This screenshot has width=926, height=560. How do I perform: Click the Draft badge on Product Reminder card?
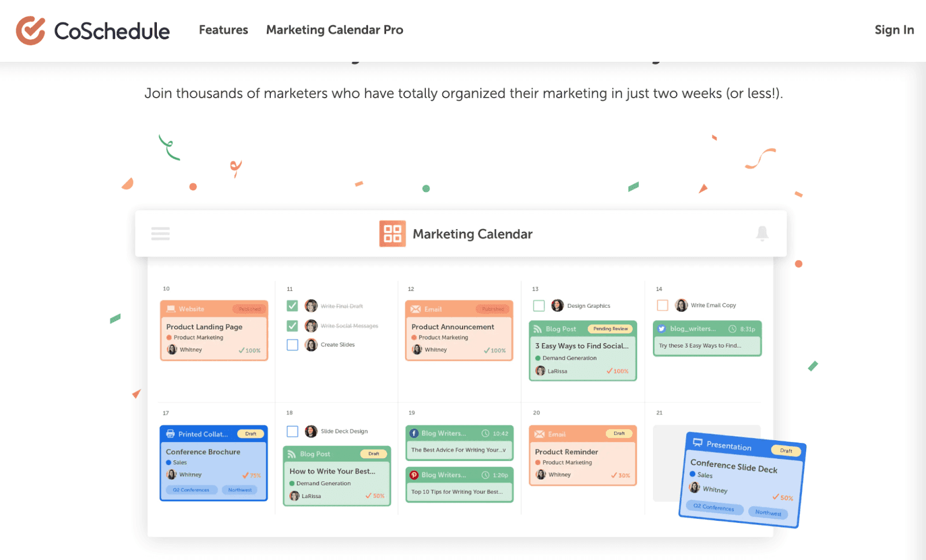point(619,433)
